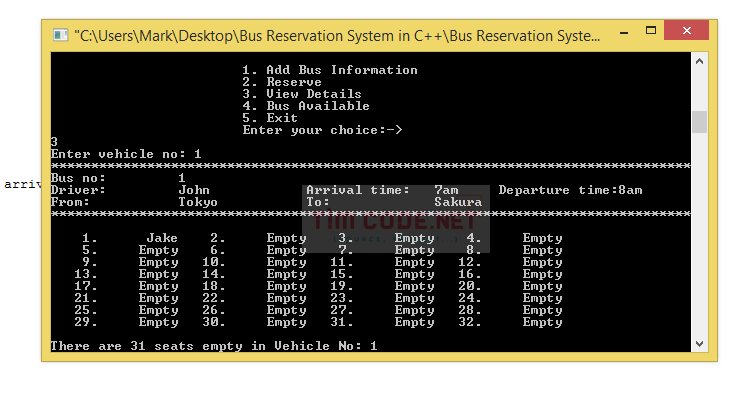Click the driver name 'John'
Screen dimensions: 752x397
[x=194, y=190]
